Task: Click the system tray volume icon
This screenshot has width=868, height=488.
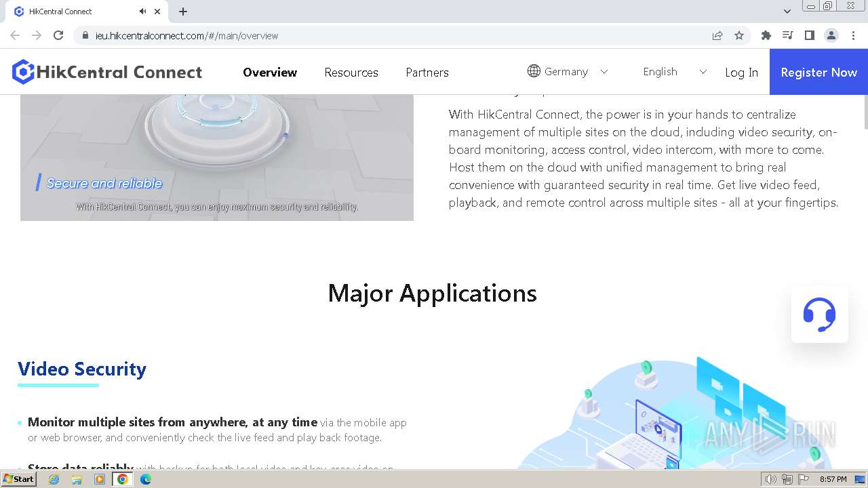Action: tap(770, 479)
